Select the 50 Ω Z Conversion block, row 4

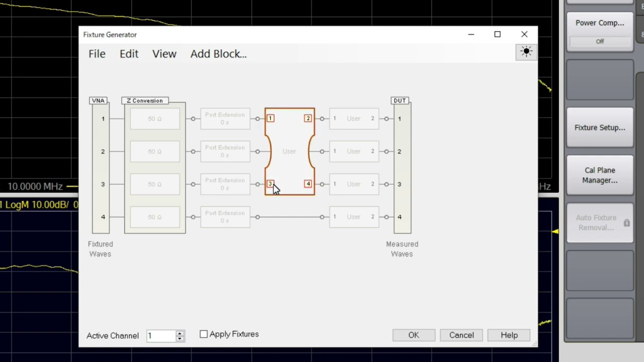pos(155,217)
